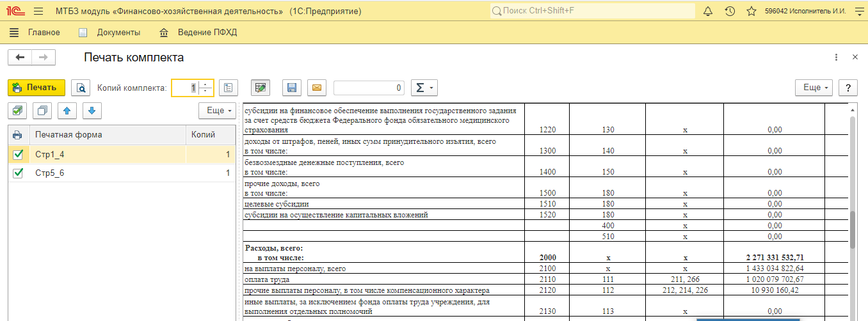Click the оплата труда row label
Image resolution: width=868 pixels, height=321 pixels.
click(267, 279)
